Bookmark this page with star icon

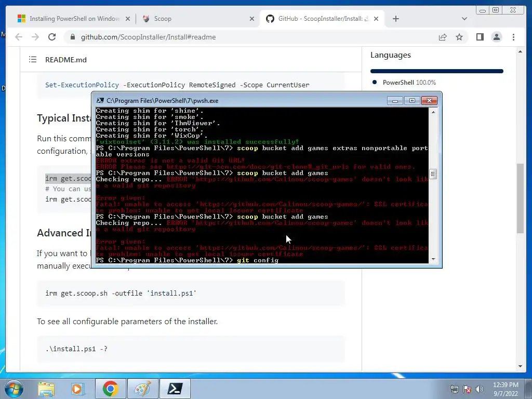(459, 37)
